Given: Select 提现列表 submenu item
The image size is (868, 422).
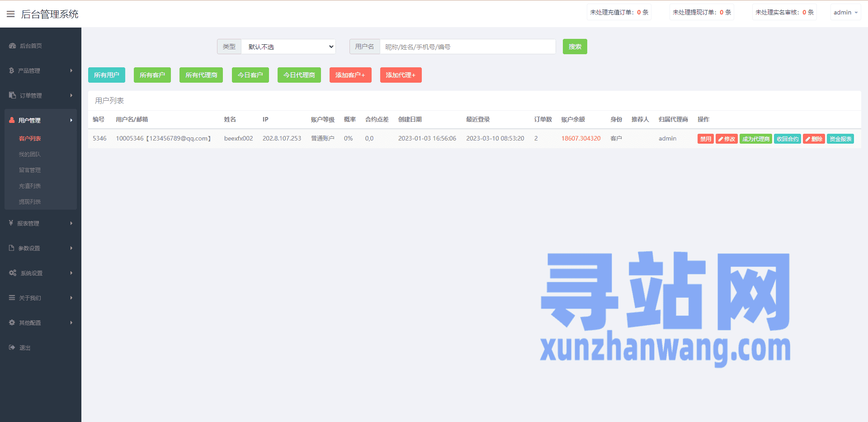Looking at the screenshot, I should [30, 202].
